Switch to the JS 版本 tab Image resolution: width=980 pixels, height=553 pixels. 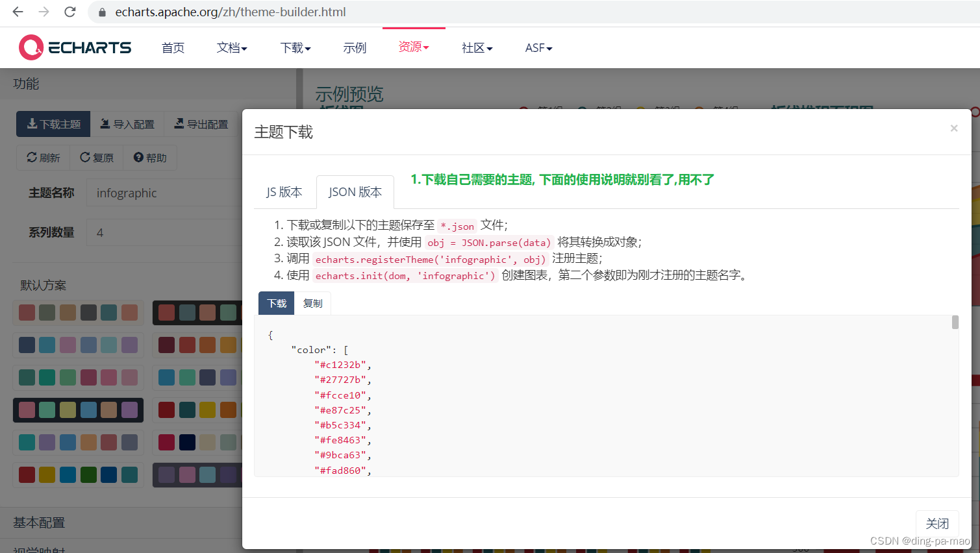point(284,191)
